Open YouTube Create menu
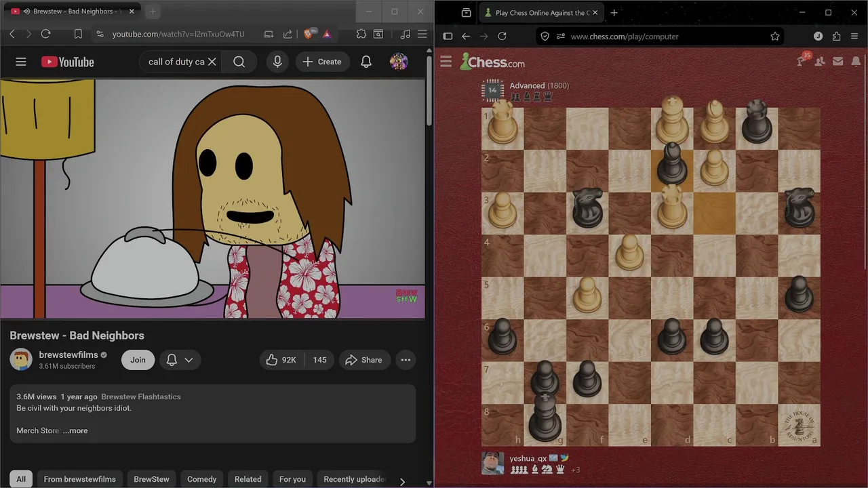The image size is (868, 488). click(x=322, y=62)
